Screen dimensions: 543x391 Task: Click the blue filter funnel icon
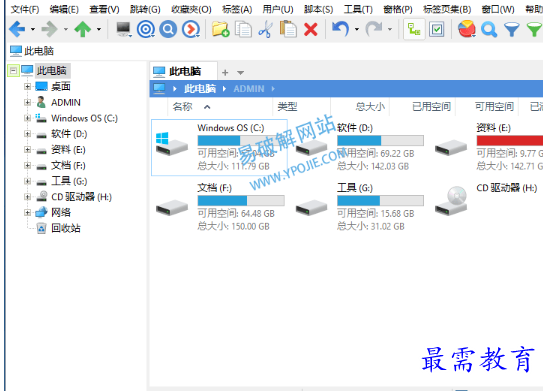512,29
